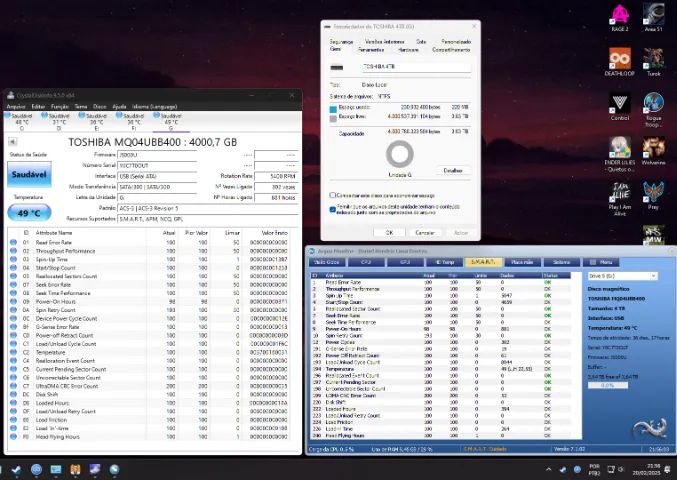The height and width of the screenshot is (480, 677).
Task: Open the Rogue Trooper desktop shortcut
Action: click(653, 110)
